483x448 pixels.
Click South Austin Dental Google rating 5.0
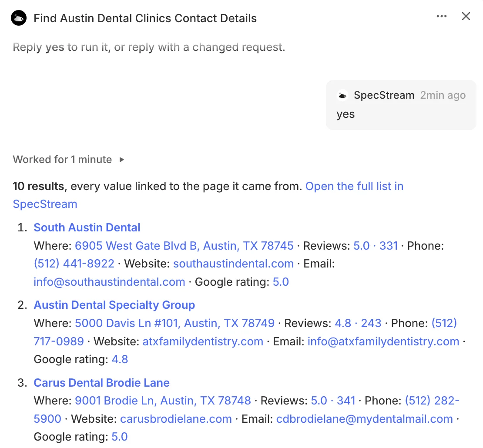pyautogui.click(x=281, y=282)
